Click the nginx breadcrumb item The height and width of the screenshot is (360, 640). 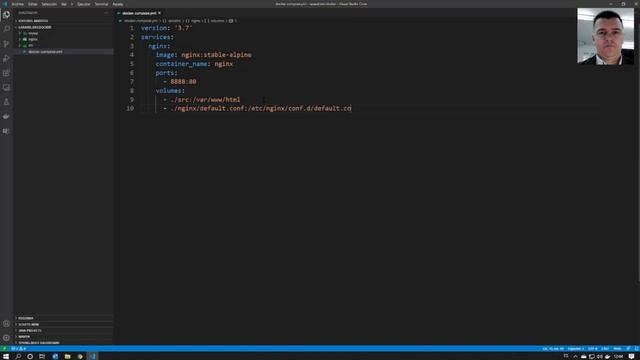pos(196,21)
